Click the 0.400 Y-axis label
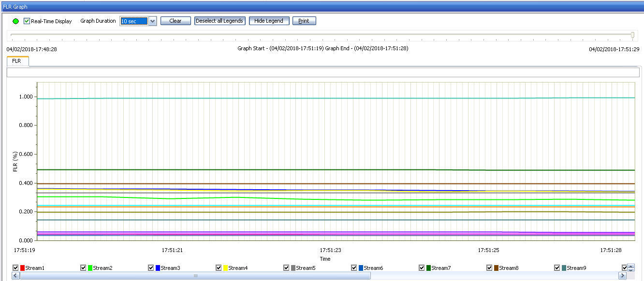Screen dimensions: 644x281 [26, 183]
